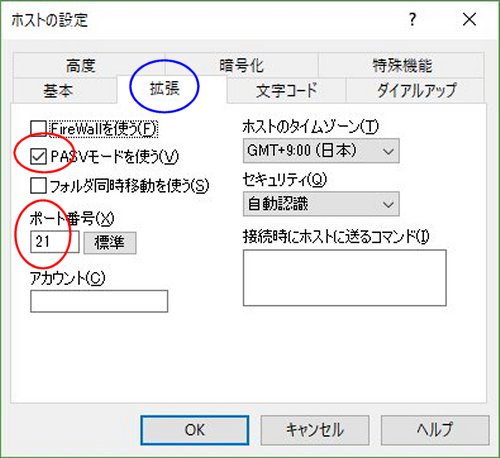Focus the アカウント text field
Image resolution: width=500 pixels, height=458 pixels.
[x=99, y=301]
